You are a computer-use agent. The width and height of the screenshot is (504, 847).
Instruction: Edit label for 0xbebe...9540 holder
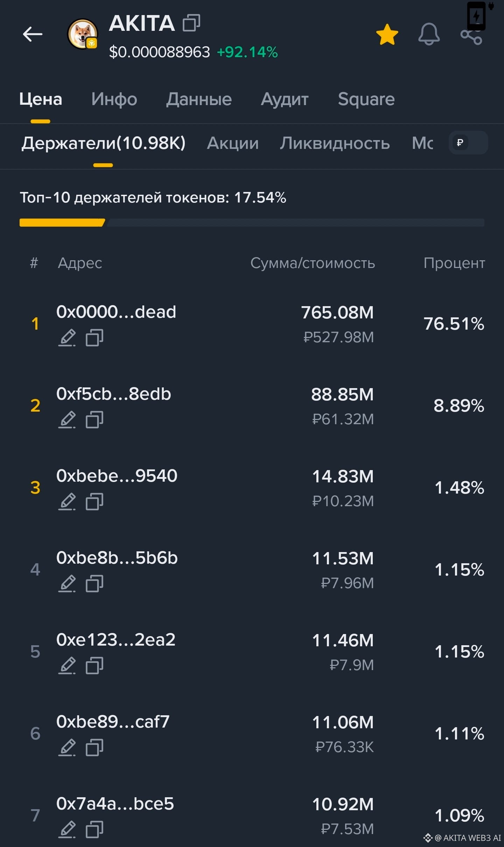[x=67, y=502]
